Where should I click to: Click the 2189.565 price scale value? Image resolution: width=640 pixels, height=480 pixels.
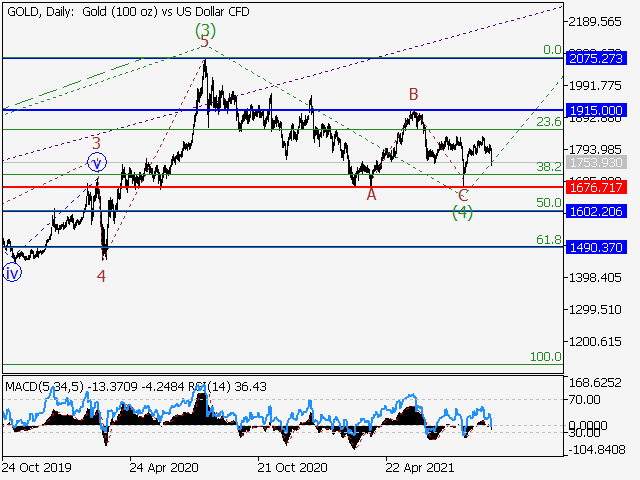click(595, 22)
